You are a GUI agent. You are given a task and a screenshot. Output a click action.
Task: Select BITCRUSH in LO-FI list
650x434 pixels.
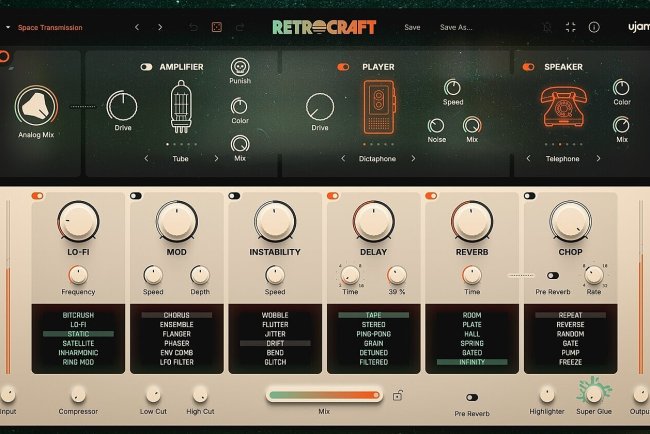[x=78, y=315]
